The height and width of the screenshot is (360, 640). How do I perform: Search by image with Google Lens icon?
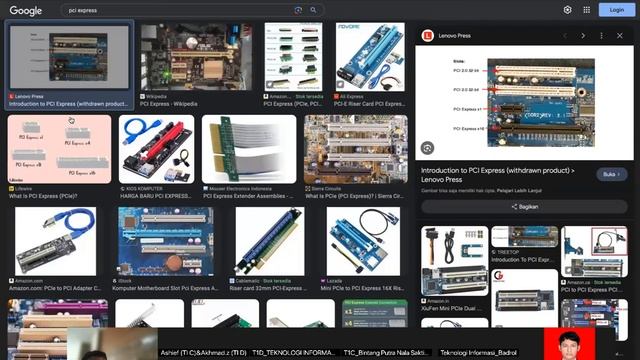click(298, 10)
